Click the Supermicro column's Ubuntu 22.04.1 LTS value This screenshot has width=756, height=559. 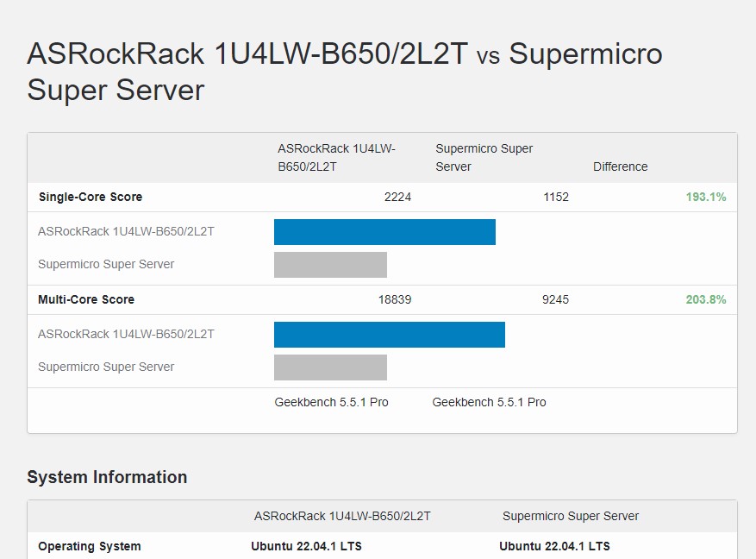554,546
